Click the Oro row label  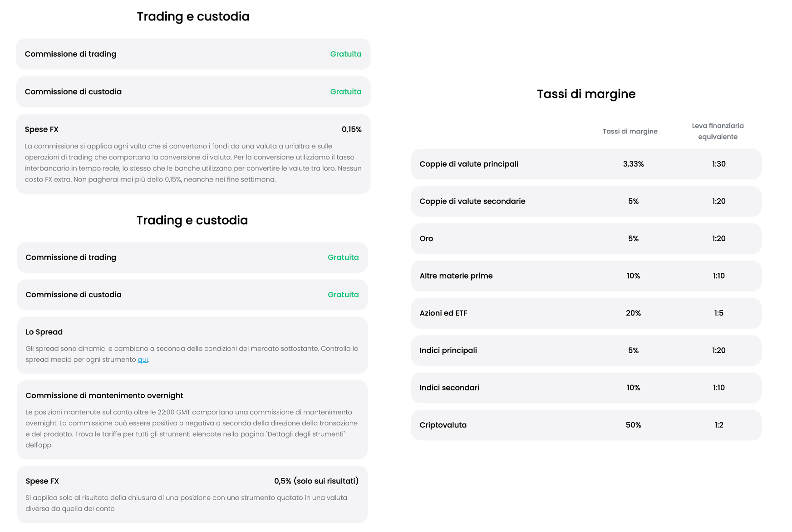(x=426, y=238)
